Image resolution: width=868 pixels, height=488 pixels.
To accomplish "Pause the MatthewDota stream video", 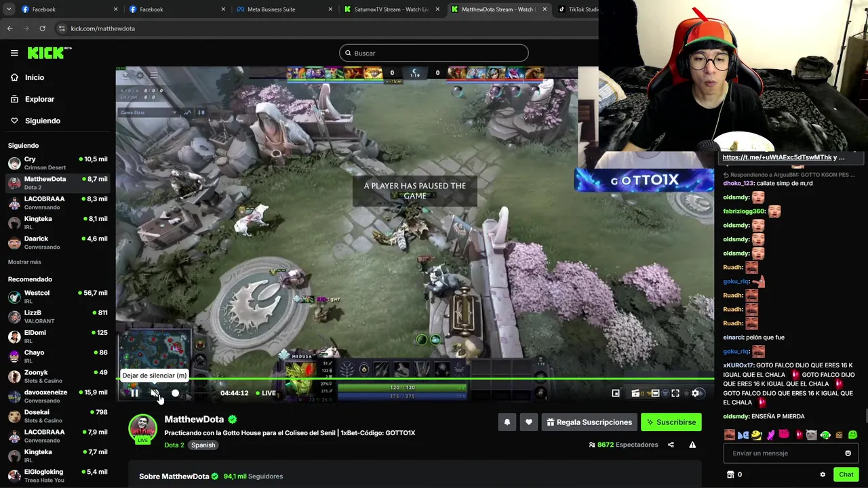I will pos(134,393).
